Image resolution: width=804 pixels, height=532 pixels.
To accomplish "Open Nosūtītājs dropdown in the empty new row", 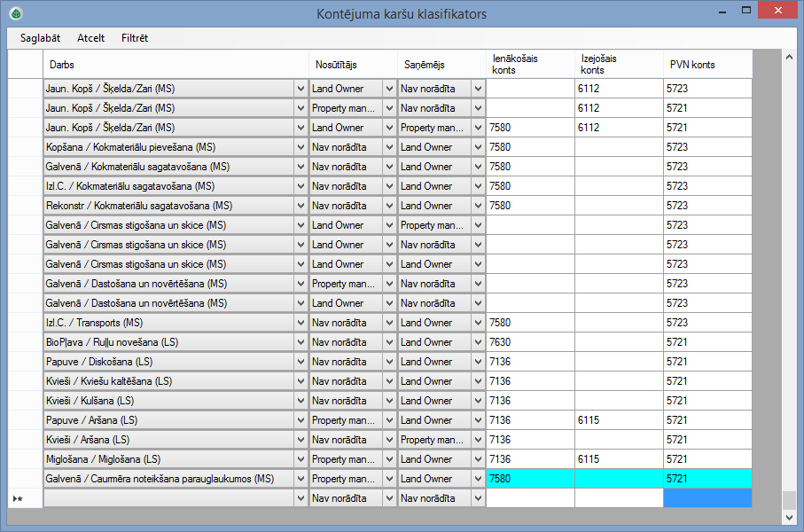I will coord(388,498).
